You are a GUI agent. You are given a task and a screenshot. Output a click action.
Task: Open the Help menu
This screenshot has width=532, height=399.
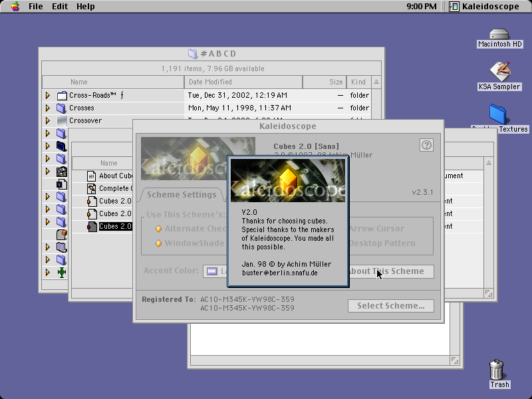coord(86,7)
